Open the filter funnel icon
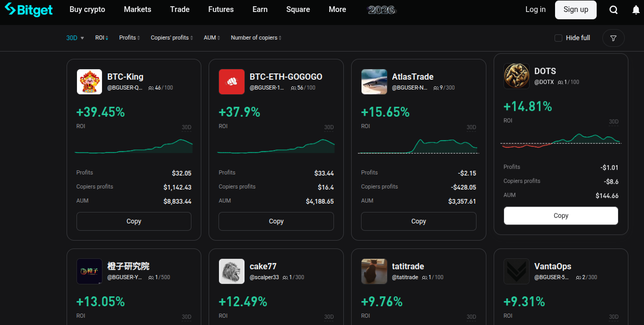Viewport: 644px width, 325px height. pos(613,38)
